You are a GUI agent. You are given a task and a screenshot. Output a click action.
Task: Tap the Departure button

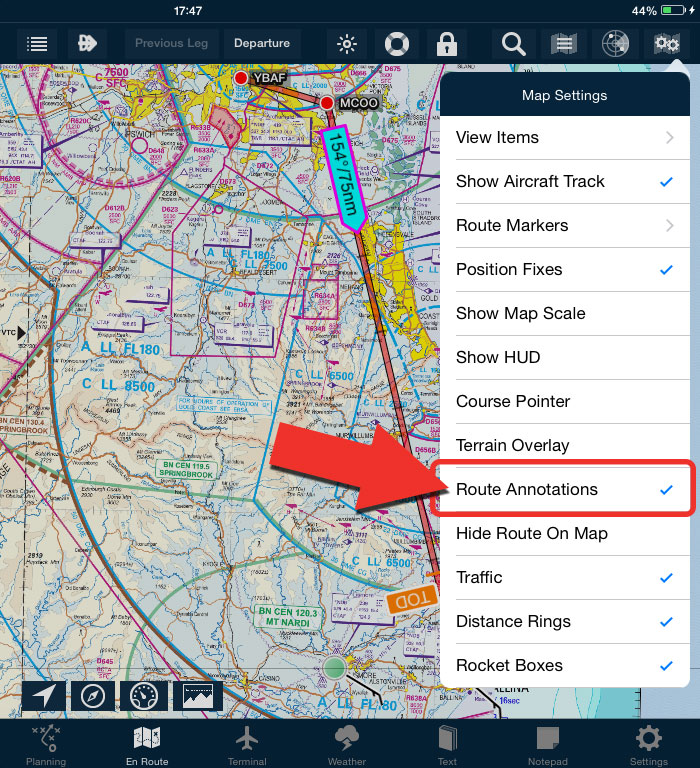click(x=262, y=44)
